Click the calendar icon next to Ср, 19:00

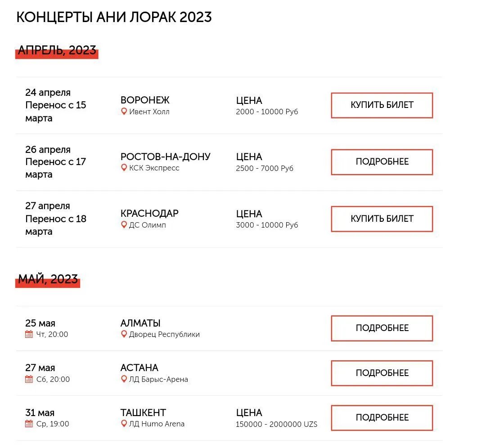coord(29,424)
